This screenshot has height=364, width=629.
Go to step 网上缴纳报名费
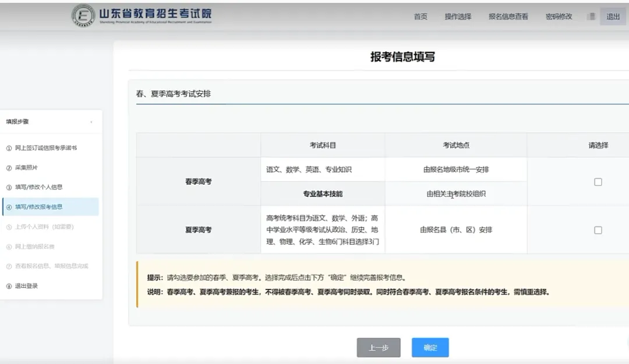coord(35,246)
